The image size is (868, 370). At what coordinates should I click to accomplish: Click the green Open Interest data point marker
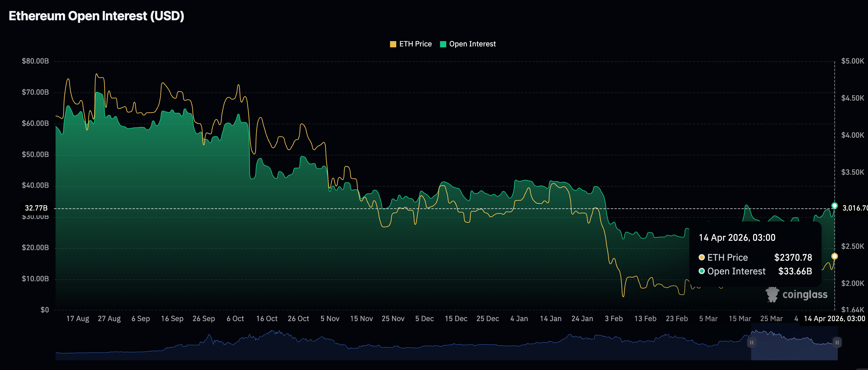(834, 206)
